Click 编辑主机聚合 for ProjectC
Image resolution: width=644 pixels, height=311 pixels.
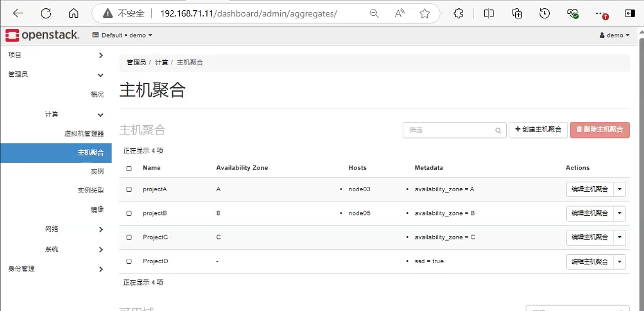[590, 237]
